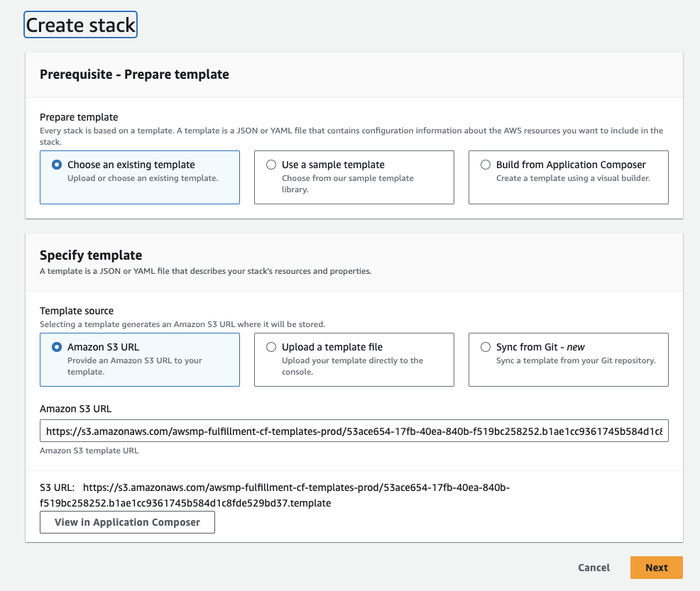
Task: Click the Cancel button
Action: [594, 568]
